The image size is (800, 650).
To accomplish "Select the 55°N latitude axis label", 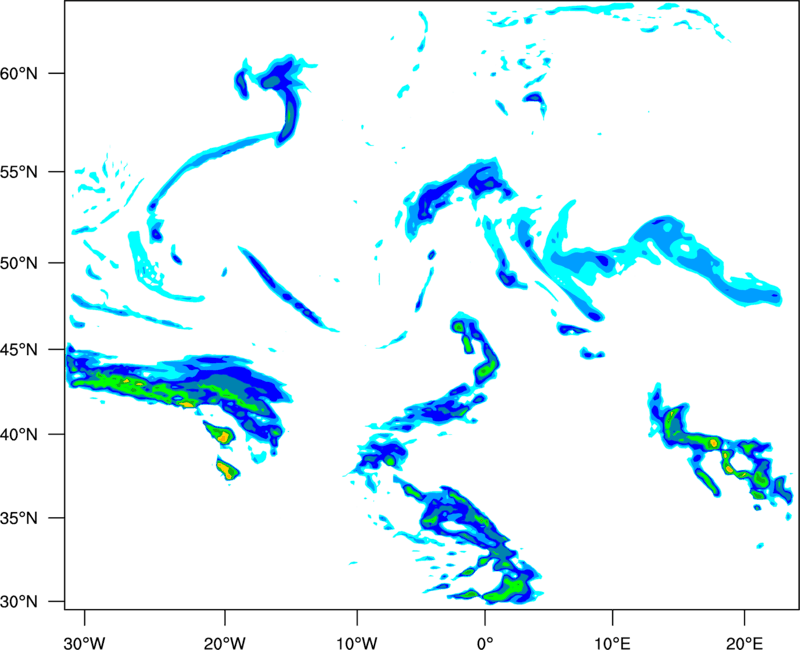I will click(19, 172).
